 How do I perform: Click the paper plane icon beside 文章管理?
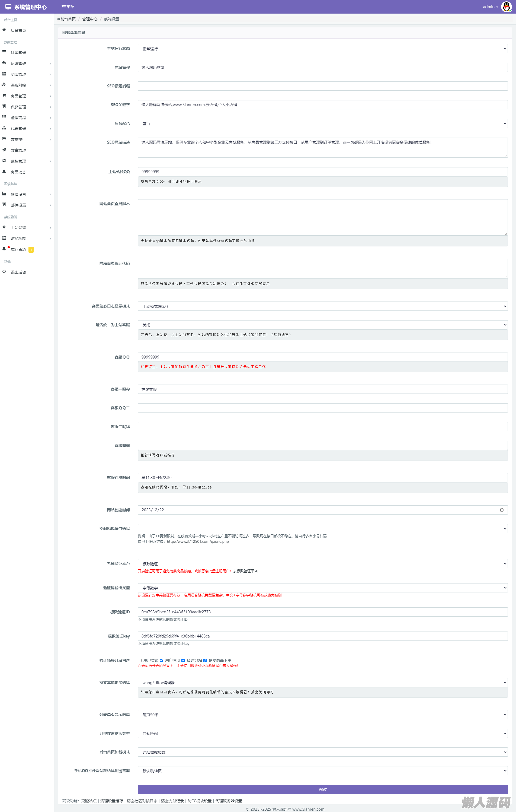pyautogui.click(x=4, y=150)
